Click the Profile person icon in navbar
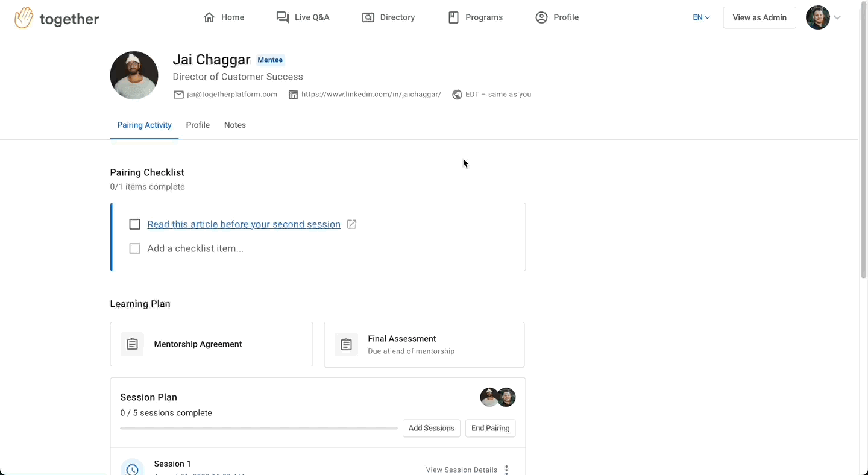The height and width of the screenshot is (475, 868). pyautogui.click(x=541, y=17)
